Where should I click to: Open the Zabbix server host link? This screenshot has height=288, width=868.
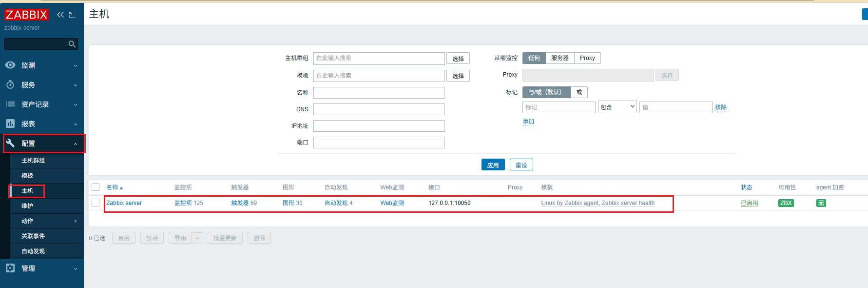[x=124, y=203]
